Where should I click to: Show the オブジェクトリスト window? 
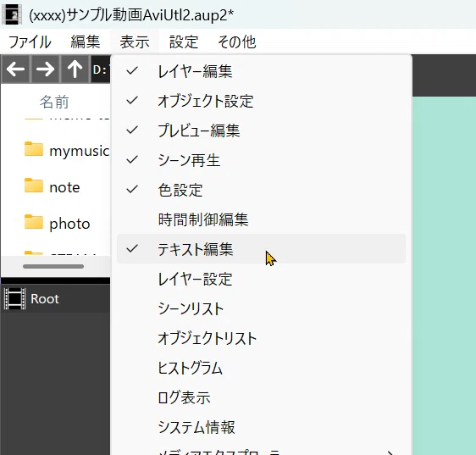pos(261,338)
